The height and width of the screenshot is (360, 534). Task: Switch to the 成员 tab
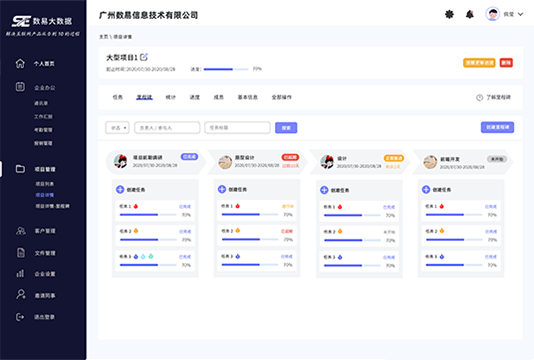click(219, 97)
